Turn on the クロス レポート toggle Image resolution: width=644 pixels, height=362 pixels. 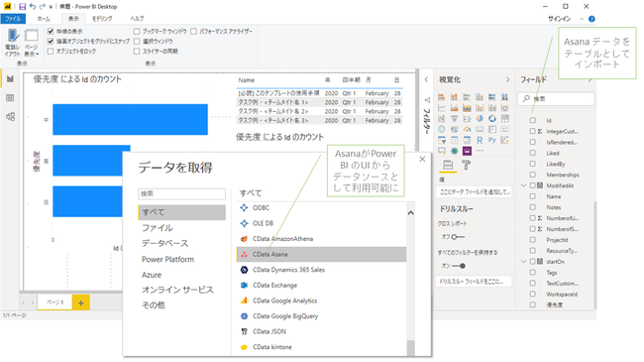458,237
